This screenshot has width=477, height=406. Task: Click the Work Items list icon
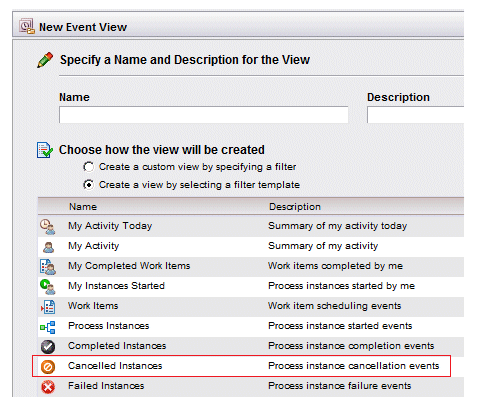(48, 307)
